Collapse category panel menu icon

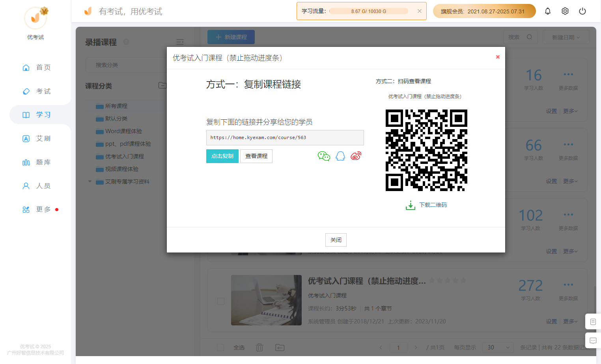click(180, 42)
